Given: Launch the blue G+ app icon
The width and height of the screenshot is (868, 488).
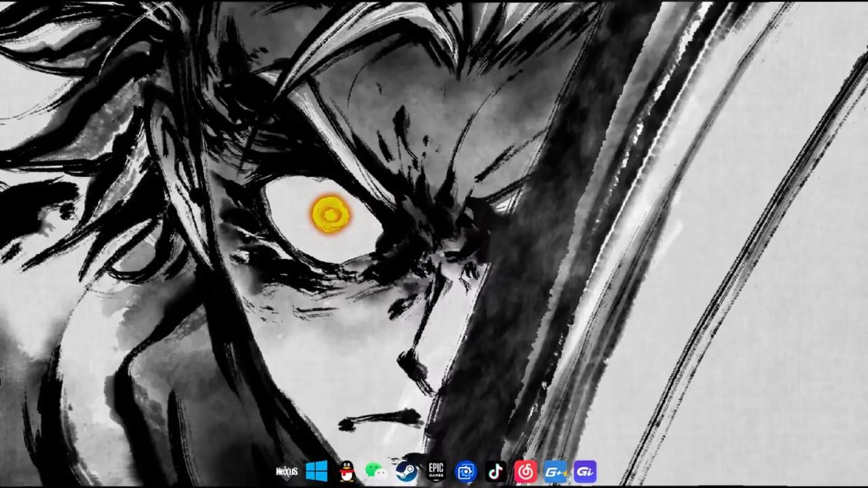Looking at the screenshot, I should point(555,472).
